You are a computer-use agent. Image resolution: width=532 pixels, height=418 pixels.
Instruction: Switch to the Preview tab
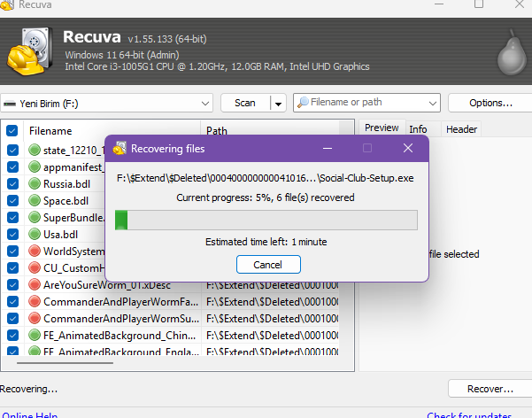382,128
